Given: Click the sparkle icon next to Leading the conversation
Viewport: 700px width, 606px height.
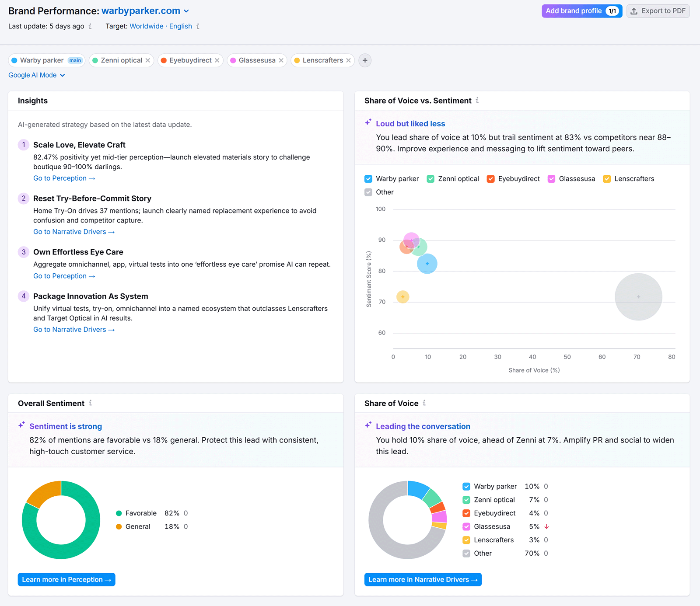Looking at the screenshot, I should (x=368, y=425).
